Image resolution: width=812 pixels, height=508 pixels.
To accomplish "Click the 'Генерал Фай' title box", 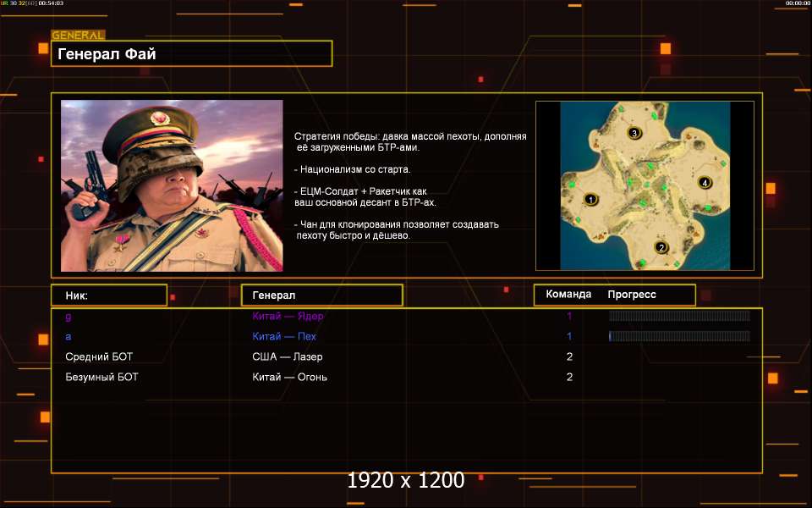I will tap(192, 53).
